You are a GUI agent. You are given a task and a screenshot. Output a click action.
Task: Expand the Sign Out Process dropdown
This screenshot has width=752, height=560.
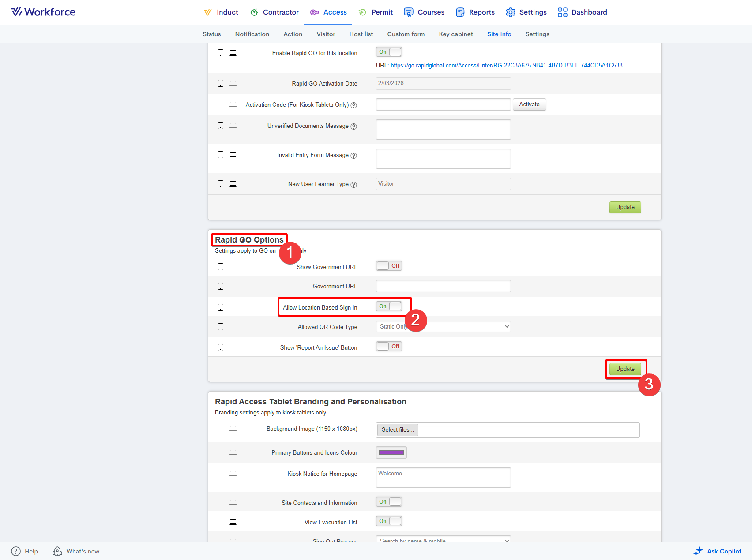coord(443,540)
